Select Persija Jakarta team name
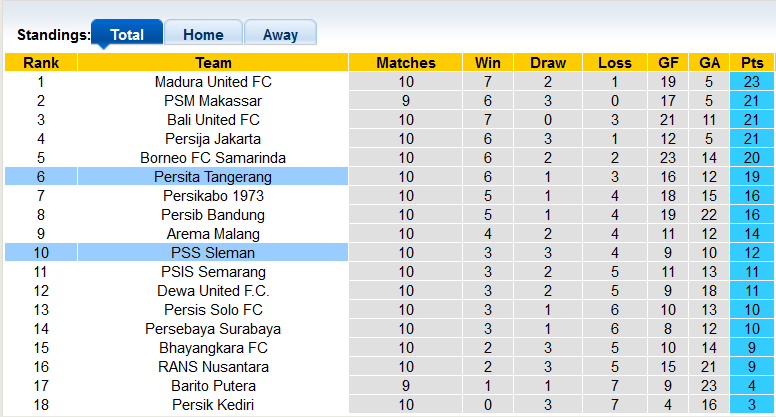 point(213,139)
